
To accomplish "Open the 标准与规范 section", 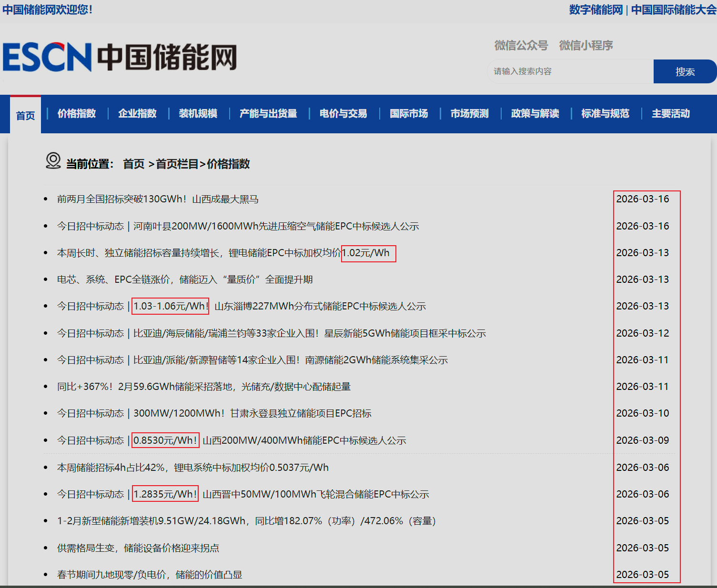I will (x=606, y=114).
